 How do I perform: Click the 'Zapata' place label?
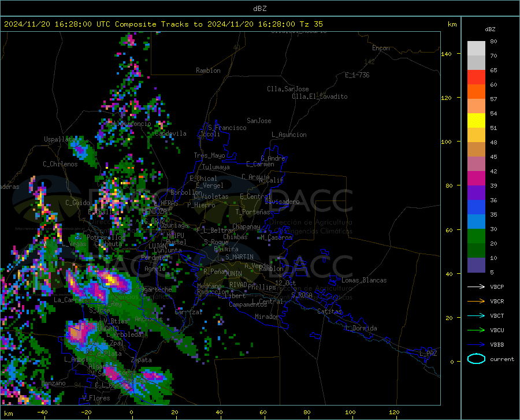[x=142, y=360]
